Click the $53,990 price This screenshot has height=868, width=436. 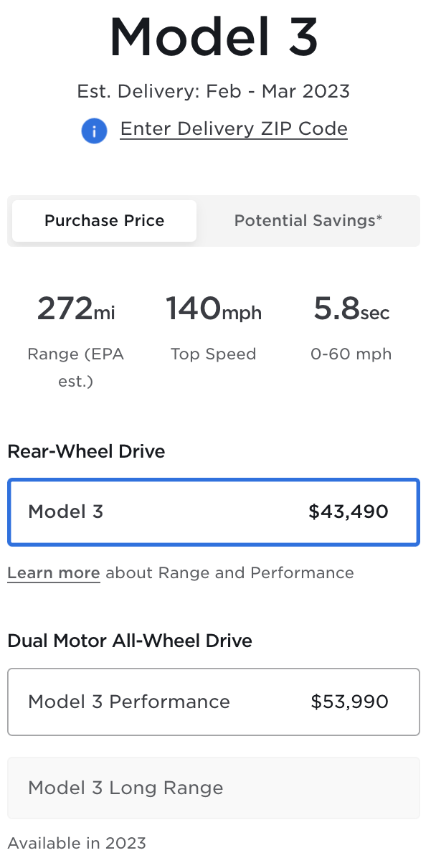point(349,702)
